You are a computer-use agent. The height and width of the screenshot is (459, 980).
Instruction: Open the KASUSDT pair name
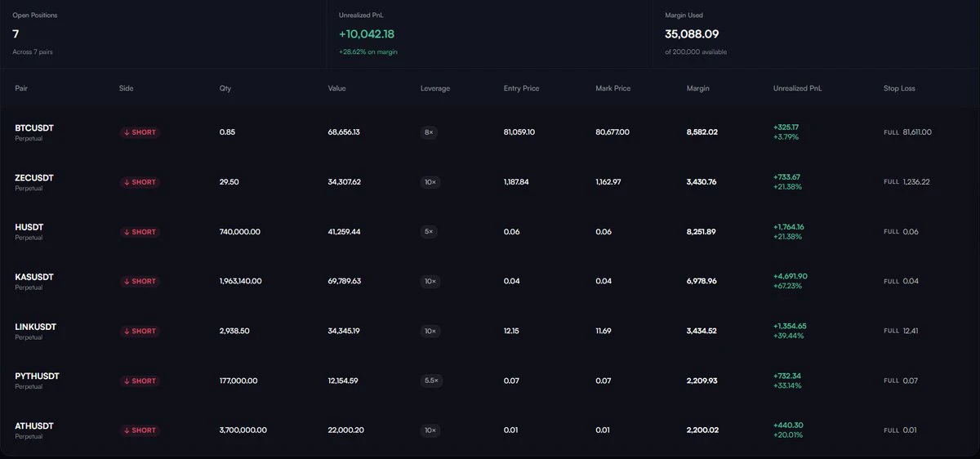34,277
